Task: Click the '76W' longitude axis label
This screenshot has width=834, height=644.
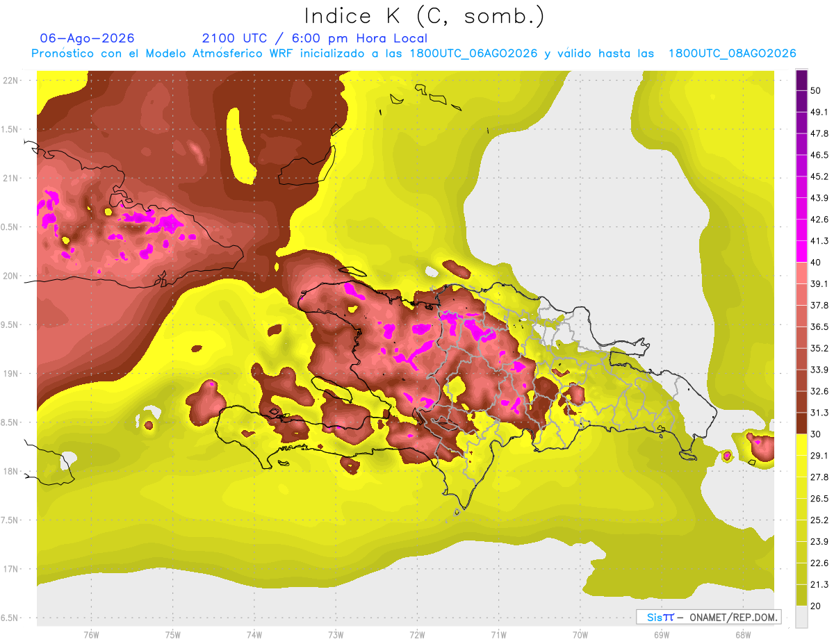Action: click(91, 634)
